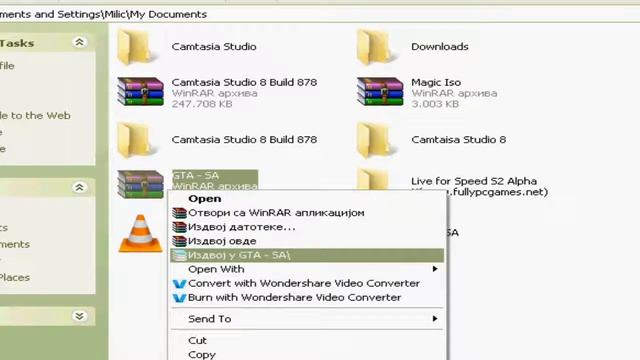The image size is (640, 360).
Task: Select the GTA - SA file name label
Action: point(196,176)
